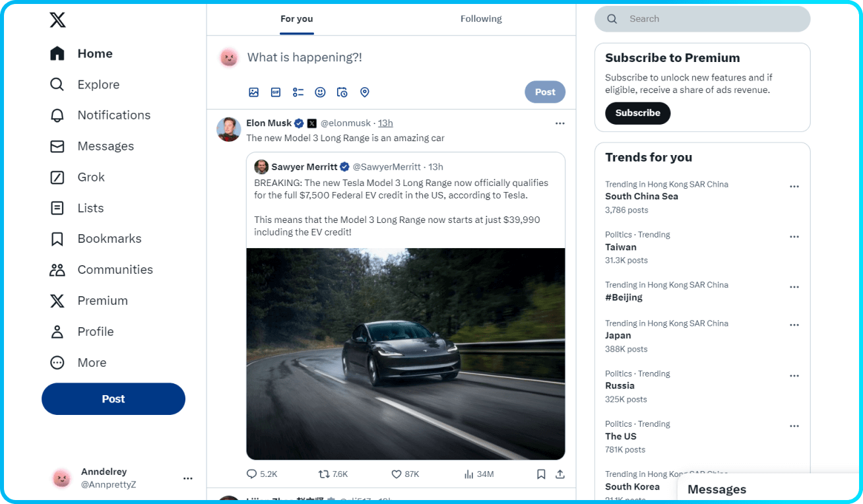Tag location with pin icon
Viewport: 863px width, 504px height.
pyautogui.click(x=364, y=92)
